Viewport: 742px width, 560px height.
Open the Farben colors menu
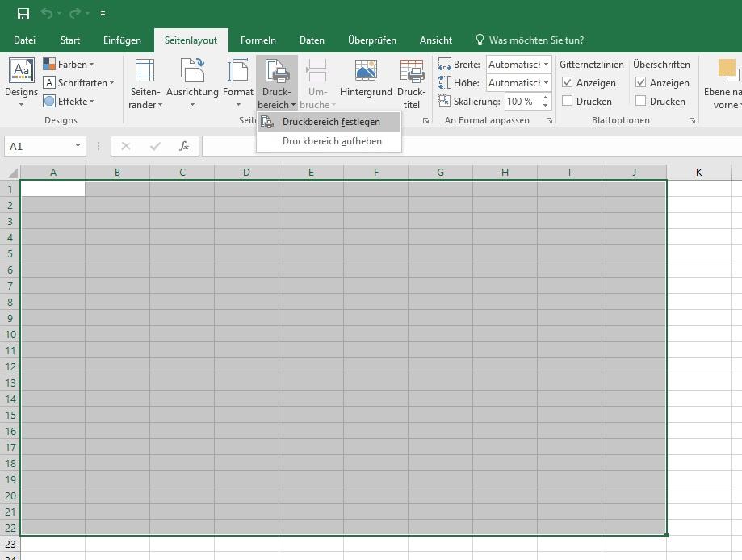click(69, 64)
